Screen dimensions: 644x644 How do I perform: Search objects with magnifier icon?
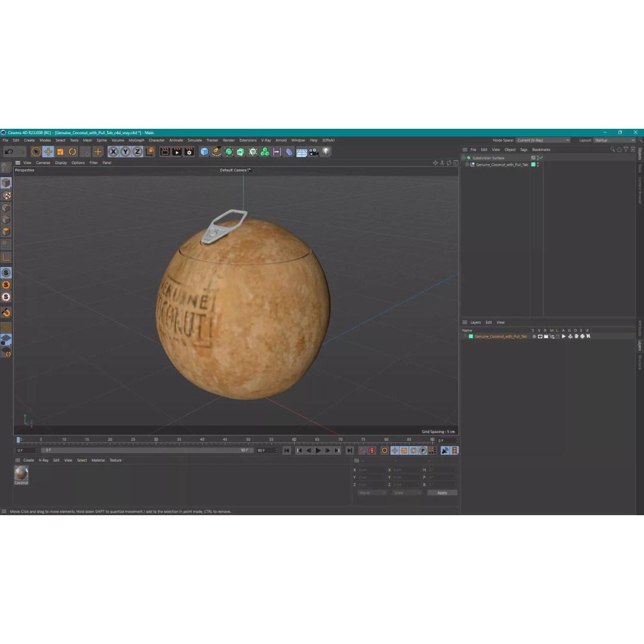(612, 150)
